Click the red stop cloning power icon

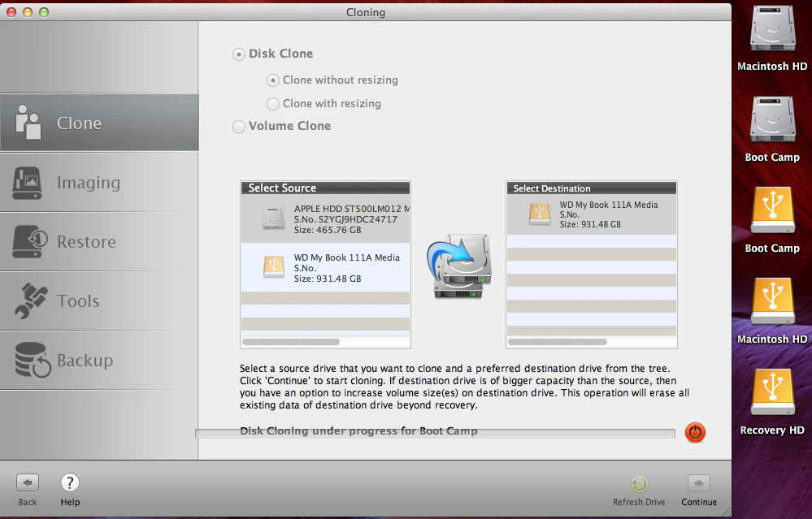pos(695,433)
